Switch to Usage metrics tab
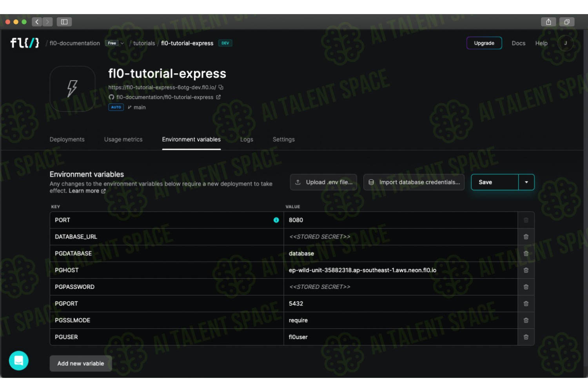The width and height of the screenshot is (588, 392). click(123, 139)
